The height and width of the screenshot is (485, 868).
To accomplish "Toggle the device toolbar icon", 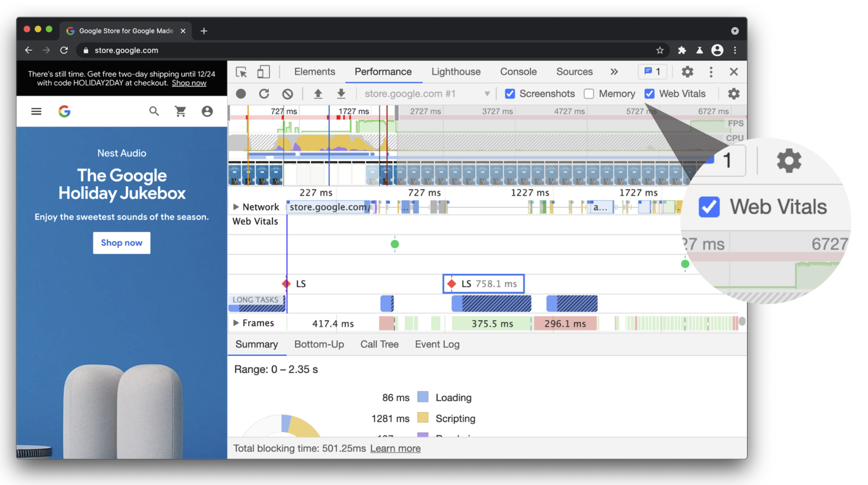I will tap(263, 72).
